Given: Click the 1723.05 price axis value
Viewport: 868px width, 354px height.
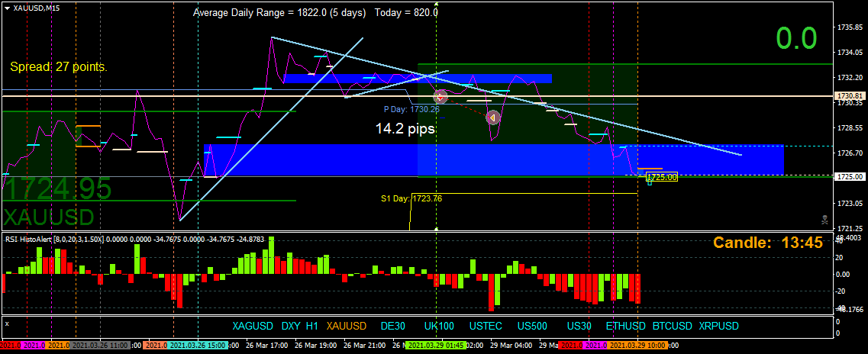Looking at the screenshot, I should click(x=850, y=204).
